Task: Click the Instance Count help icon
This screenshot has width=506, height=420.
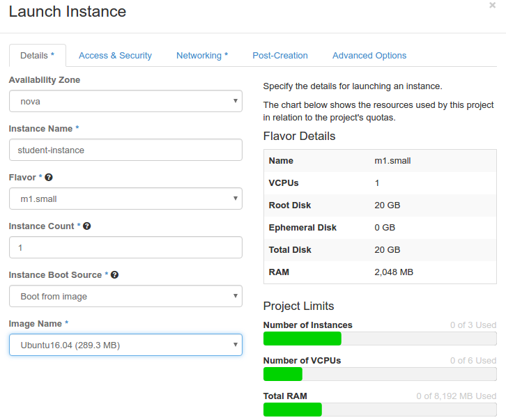Action: (87, 226)
